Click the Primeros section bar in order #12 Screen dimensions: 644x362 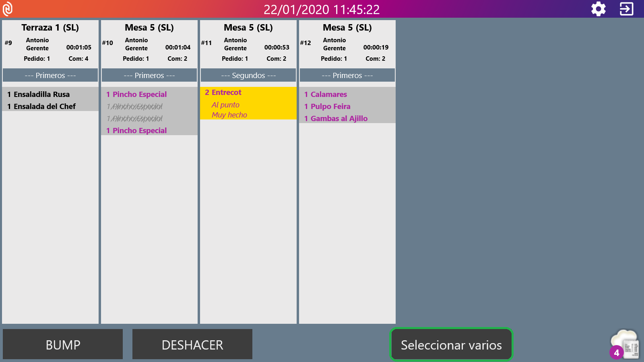[x=347, y=76]
